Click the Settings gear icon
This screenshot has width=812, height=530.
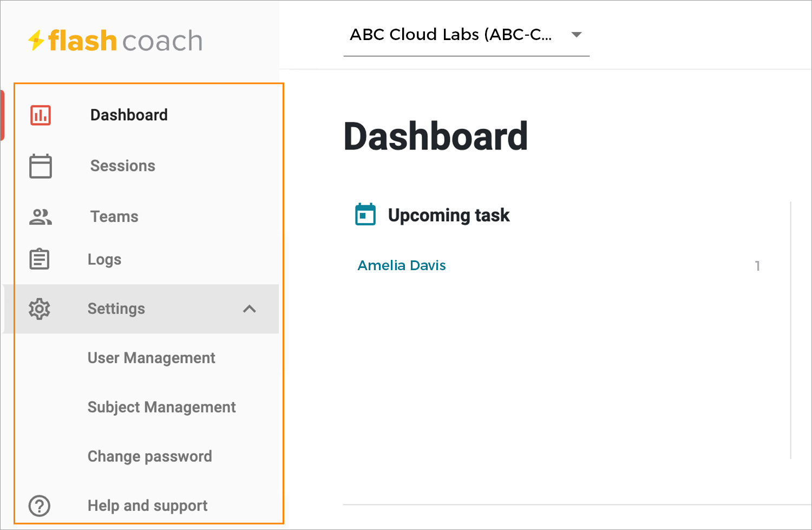pyautogui.click(x=40, y=309)
